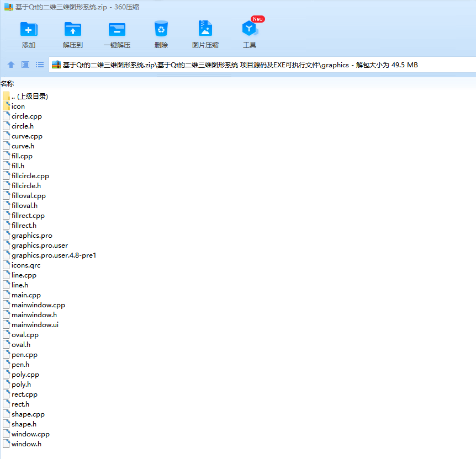
Task: Open the .. (上级目录) parent folder
Action: [25, 97]
